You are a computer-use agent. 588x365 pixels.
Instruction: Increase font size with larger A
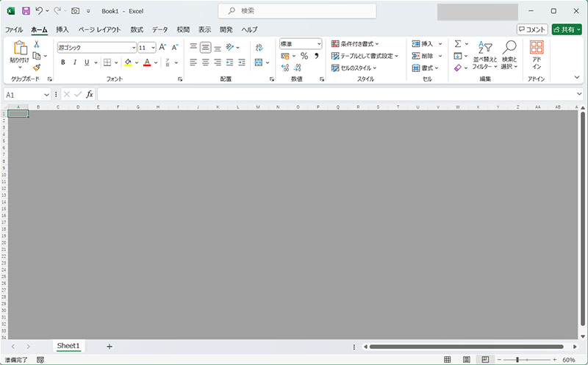pyautogui.click(x=162, y=47)
